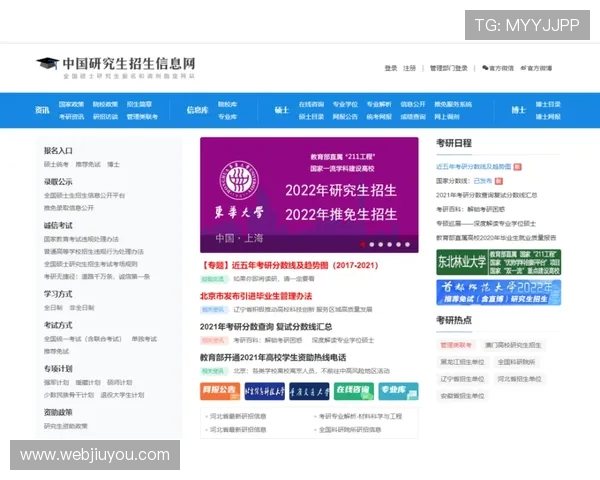Select 博士目录 in the nav bar
The image size is (600, 480).
click(548, 104)
